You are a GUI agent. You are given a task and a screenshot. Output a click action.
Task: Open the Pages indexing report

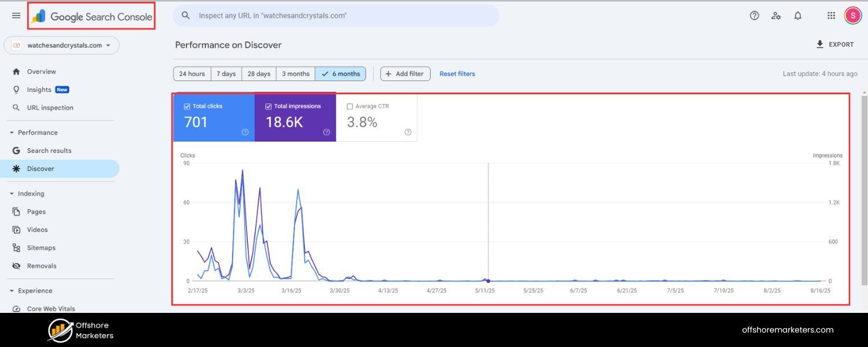(x=35, y=211)
